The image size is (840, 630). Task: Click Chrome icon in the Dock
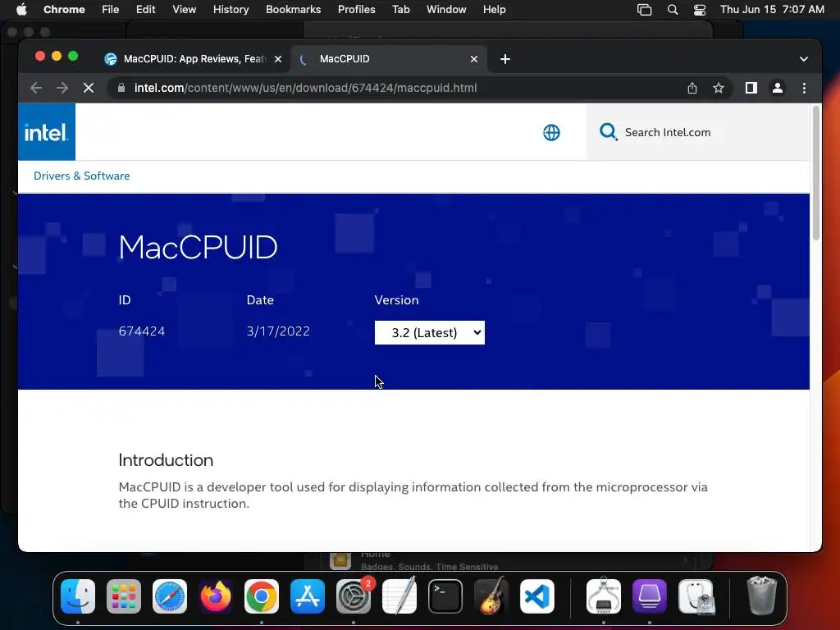point(262,596)
